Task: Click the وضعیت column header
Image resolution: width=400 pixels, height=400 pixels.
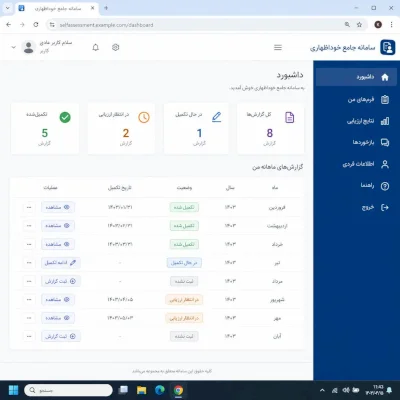Action: (184, 188)
